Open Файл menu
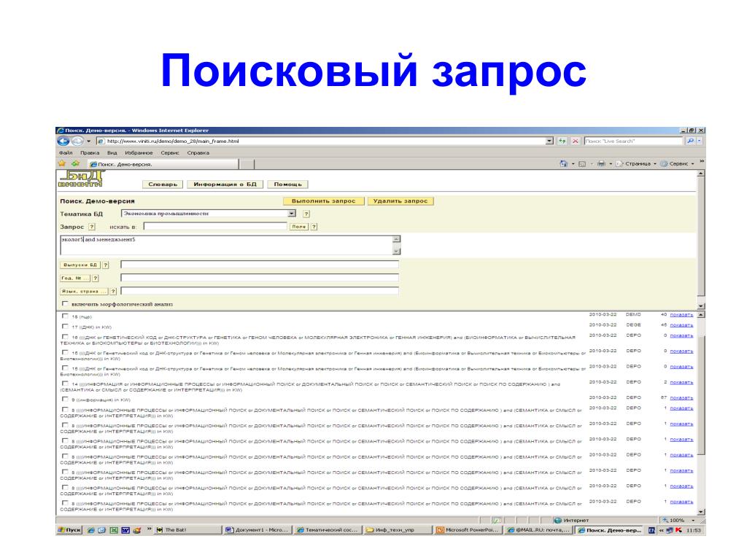 [66, 153]
